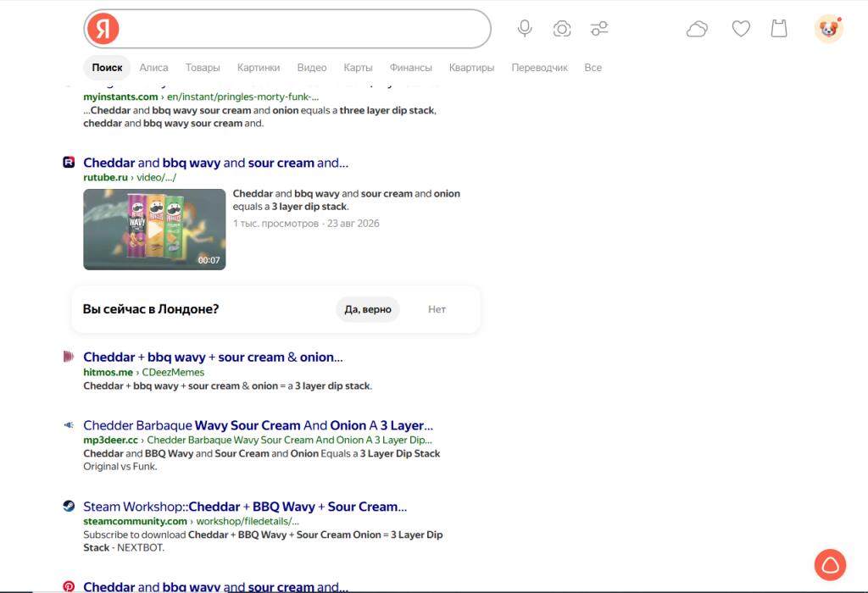
Task: Focus the Yandex search input field
Action: pos(304,29)
